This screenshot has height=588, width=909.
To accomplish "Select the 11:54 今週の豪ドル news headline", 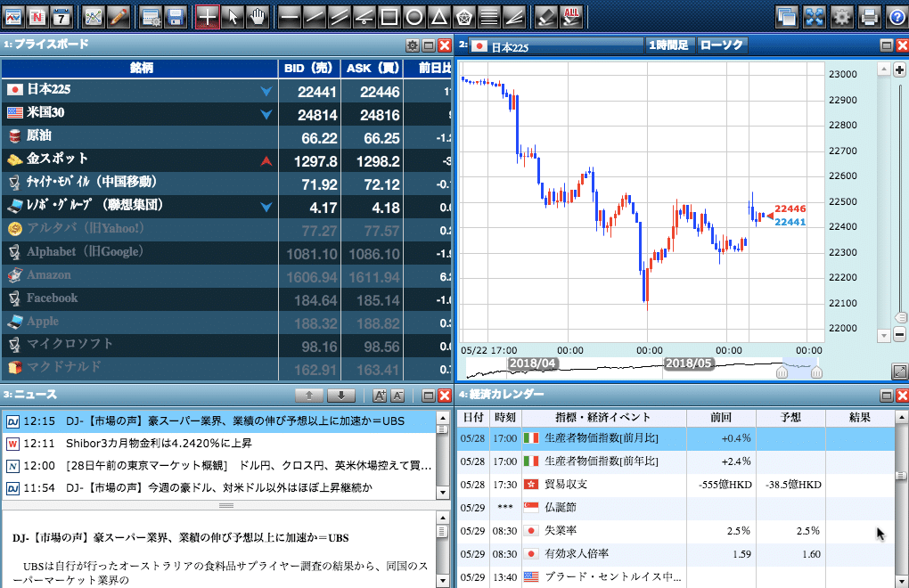I will coord(218,488).
